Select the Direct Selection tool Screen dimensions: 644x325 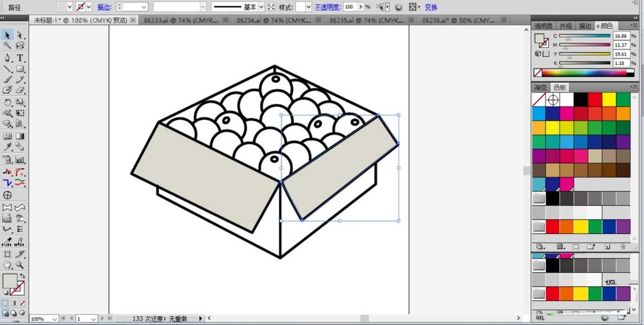(x=20, y=35)
